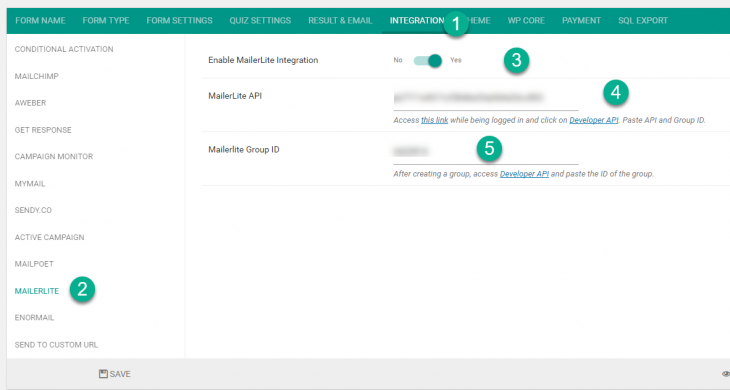Open SEND TO CUSTOM URL option

point(56,345)
